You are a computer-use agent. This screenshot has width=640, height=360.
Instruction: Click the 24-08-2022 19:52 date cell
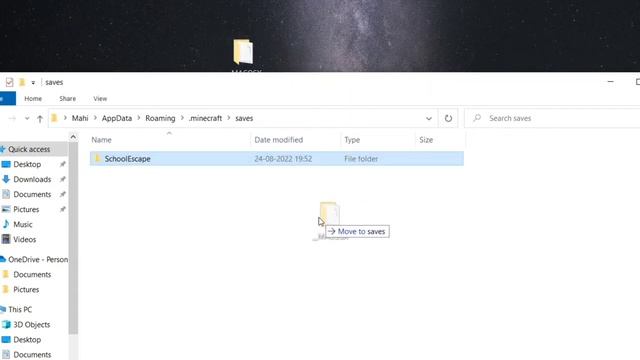click(283, 159)
